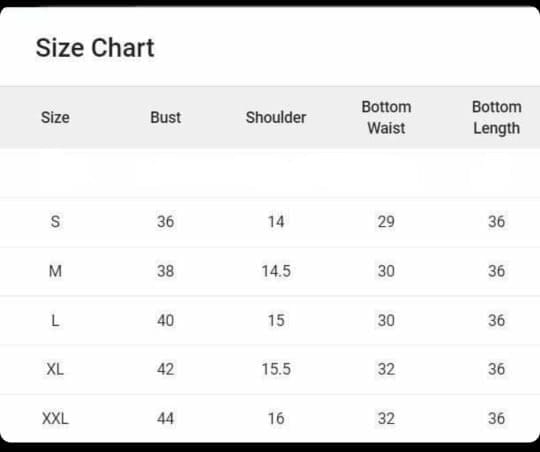Screen dimensions: 540x452
Task: Click shoulder value 15.5 in XL row
Action: [276, 369]
